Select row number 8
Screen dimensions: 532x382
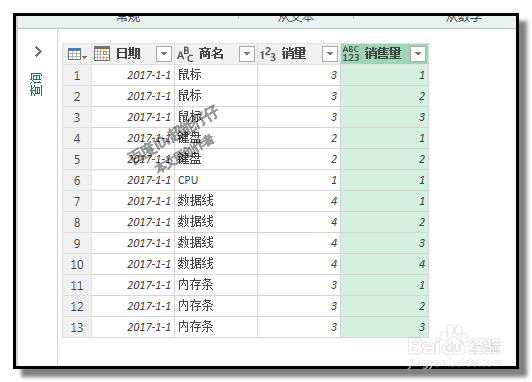[x=77, y=223]
